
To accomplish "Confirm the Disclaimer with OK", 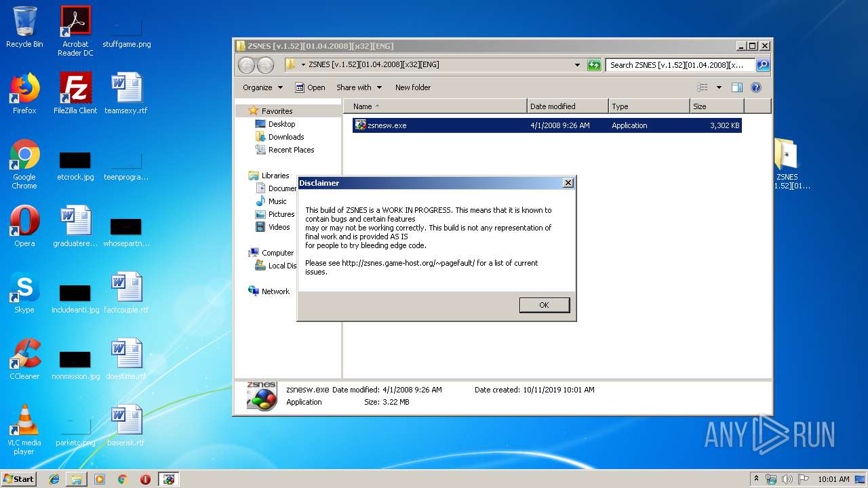I will (544, 305).
